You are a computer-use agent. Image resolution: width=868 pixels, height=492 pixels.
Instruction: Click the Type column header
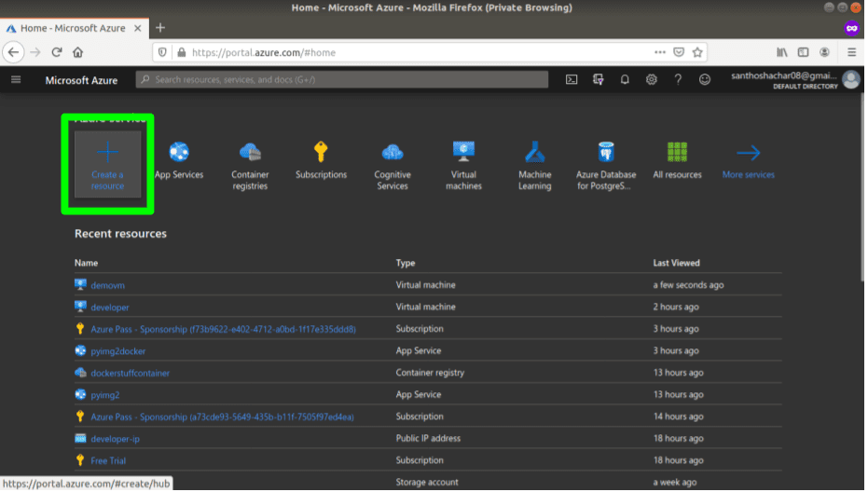pos(406,264)
